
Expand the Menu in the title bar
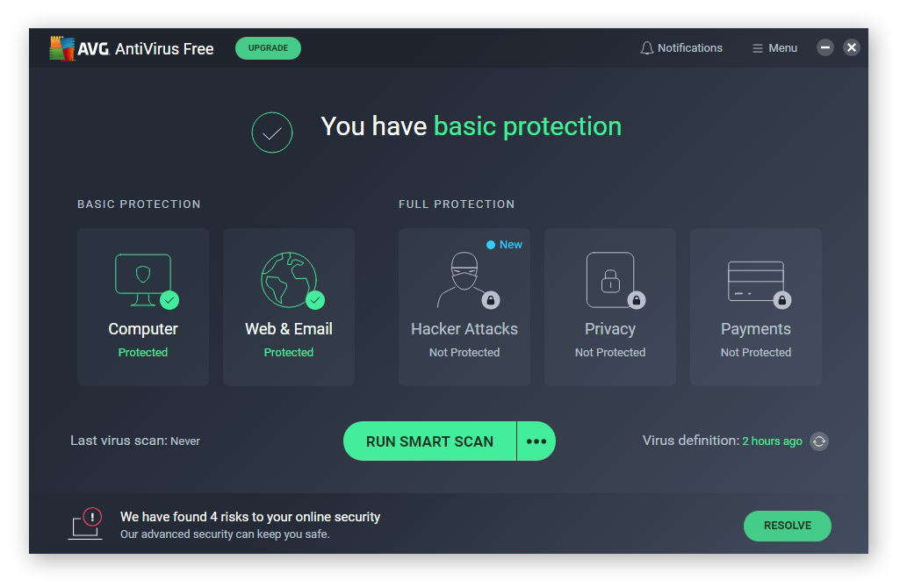[774, 47]
